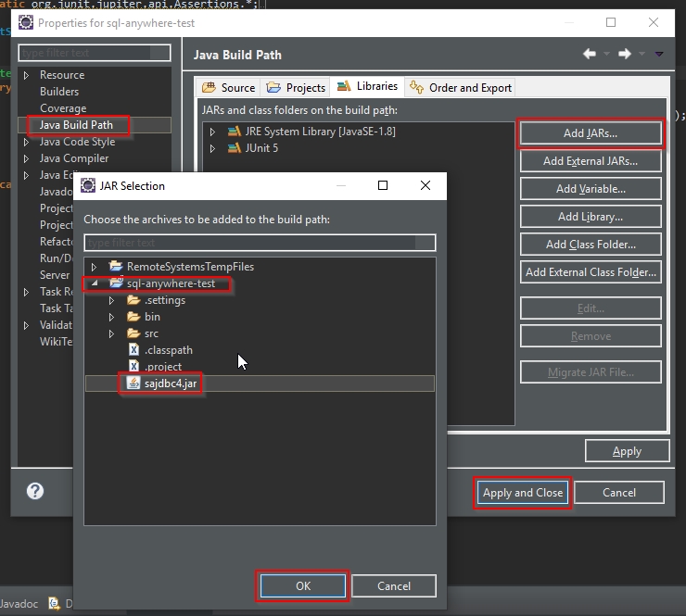686x616 pixels.
Task: Click the JUnit 5 library icon
Action: click(x=234, y=148)
